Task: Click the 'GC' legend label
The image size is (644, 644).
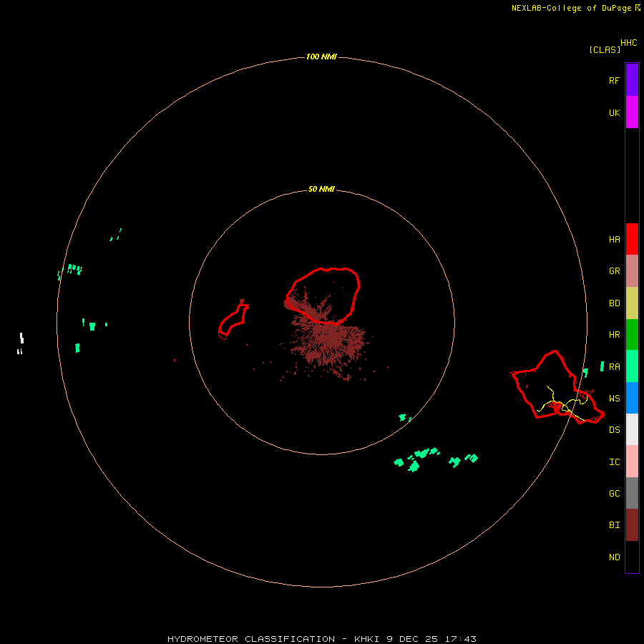Action: pyautogui.click(x=615, y=494)
